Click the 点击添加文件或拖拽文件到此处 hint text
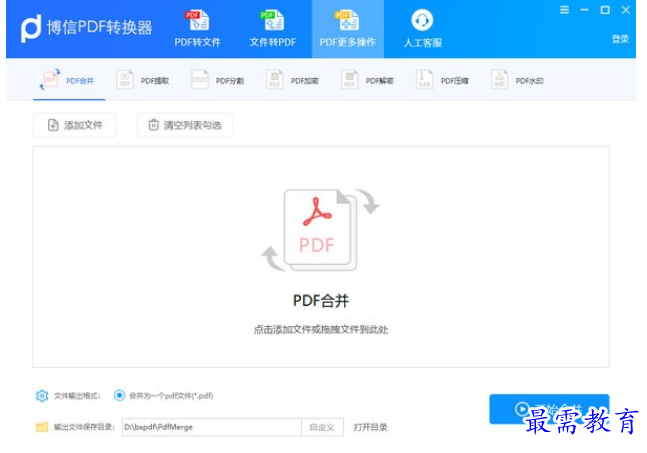Image resolution: width=647 pixels, height=453 pixels. pyautogui.click(x=321, y=329)
